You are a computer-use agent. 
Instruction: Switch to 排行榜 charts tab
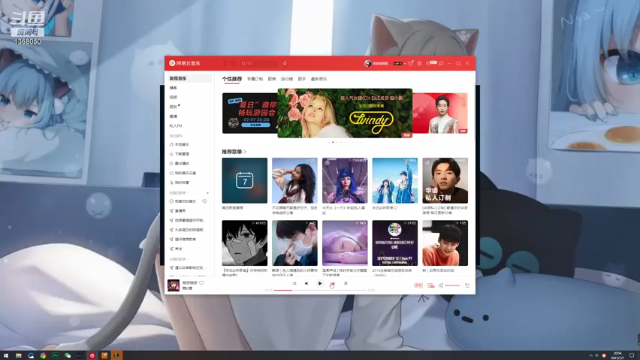[287, 79]
